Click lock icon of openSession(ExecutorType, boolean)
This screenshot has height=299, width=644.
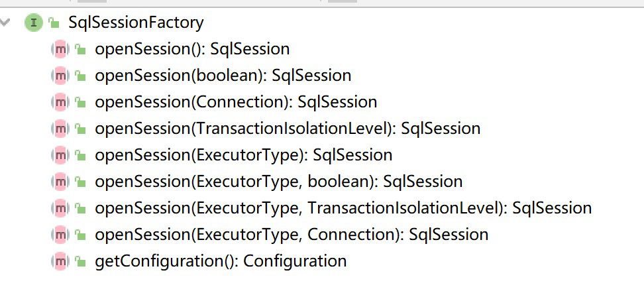(80, 182)
